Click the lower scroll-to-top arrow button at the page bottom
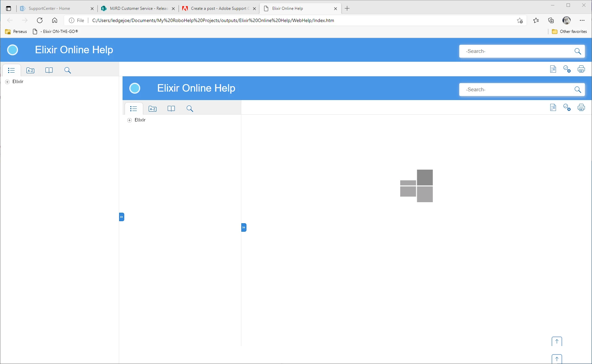This screenshot has width=592, height=364. coord(557,359)
